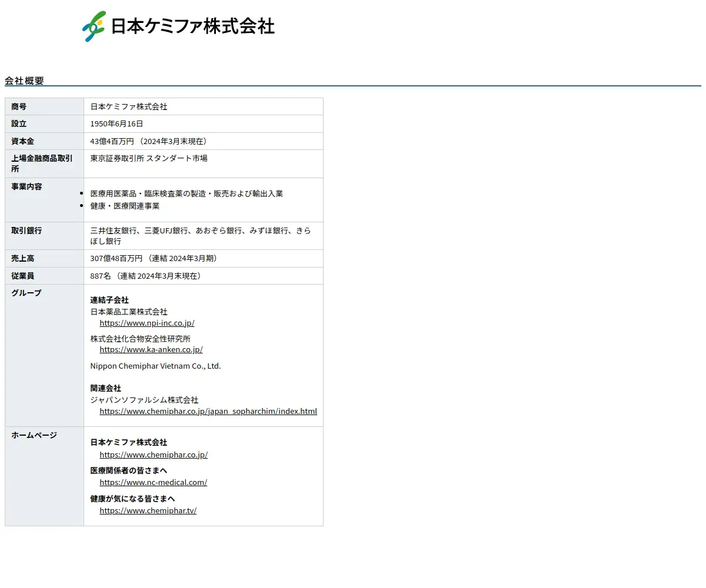Image resolution: width=706 pixels, height=588 pixels.
Task: Click 日本ケミファ株式会社 in the 商号 row
Action: [x=129, y=106]
